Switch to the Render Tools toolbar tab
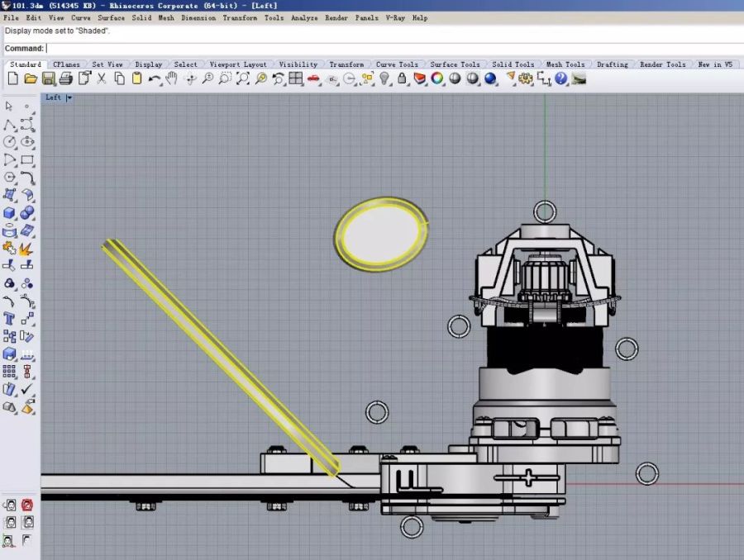Viewport: 744px width, 560px height. [x=663, y=64]
